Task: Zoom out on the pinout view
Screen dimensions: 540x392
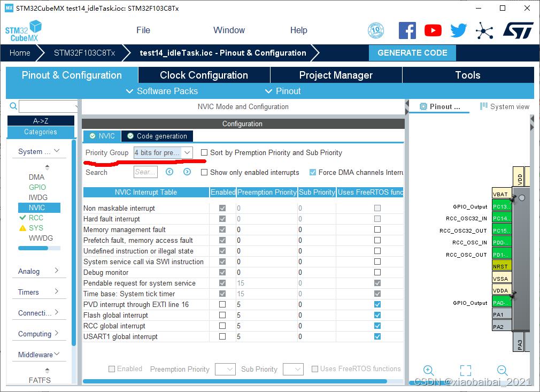Action: coord(502,370)
